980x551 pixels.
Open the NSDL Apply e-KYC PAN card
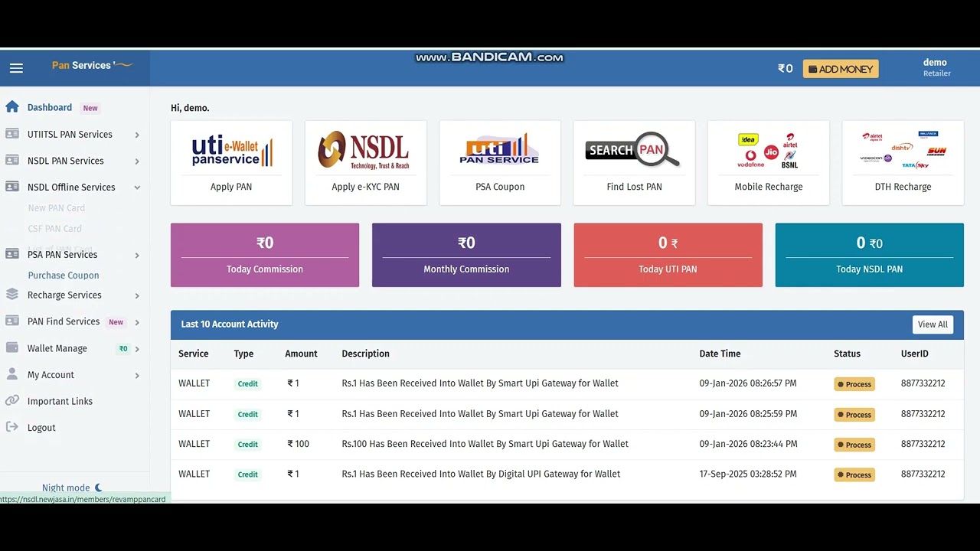coord(365,163)
